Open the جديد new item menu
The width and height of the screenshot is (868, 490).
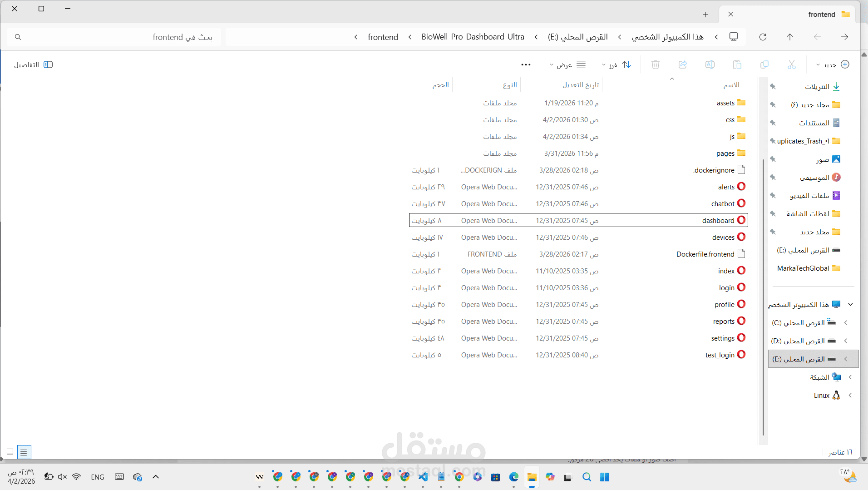[833, 64]
